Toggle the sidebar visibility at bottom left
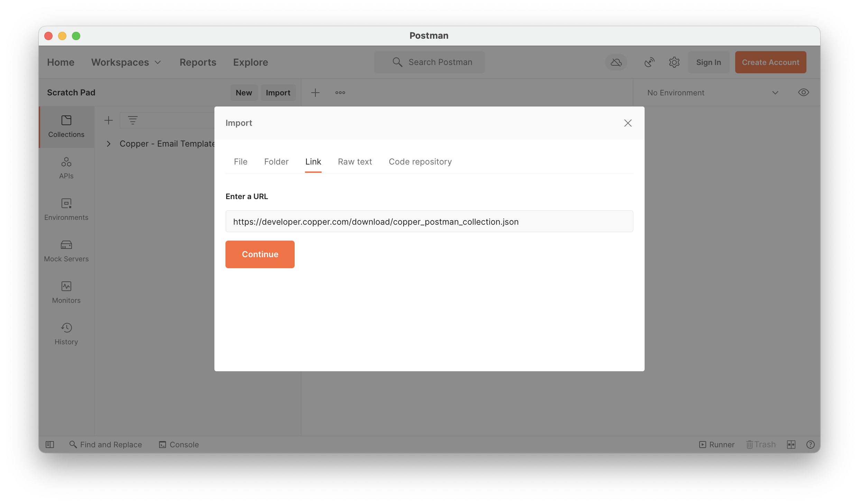 pos(50,445)
